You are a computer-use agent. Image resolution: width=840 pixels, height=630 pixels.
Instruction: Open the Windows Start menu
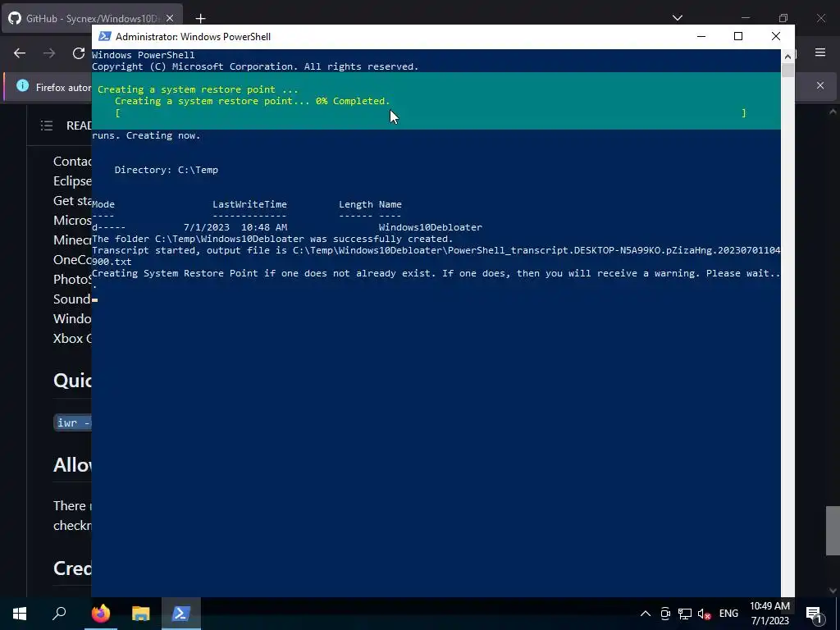click(20, 614)
